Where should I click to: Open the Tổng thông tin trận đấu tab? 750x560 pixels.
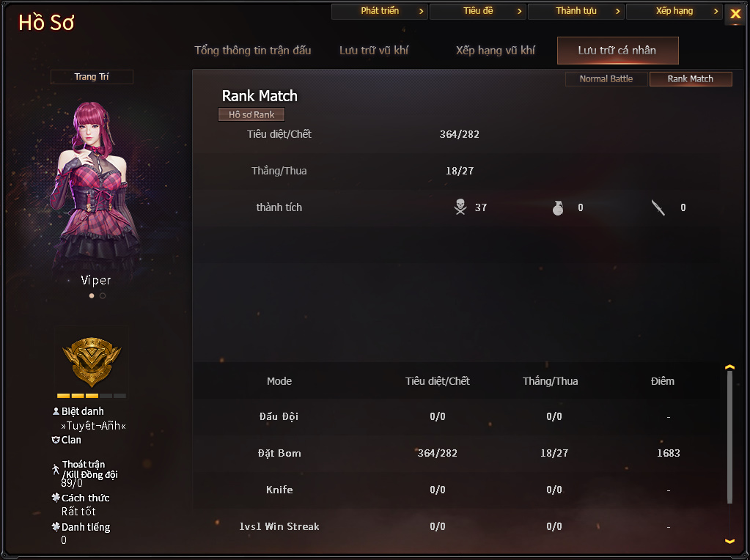[252, 51]
